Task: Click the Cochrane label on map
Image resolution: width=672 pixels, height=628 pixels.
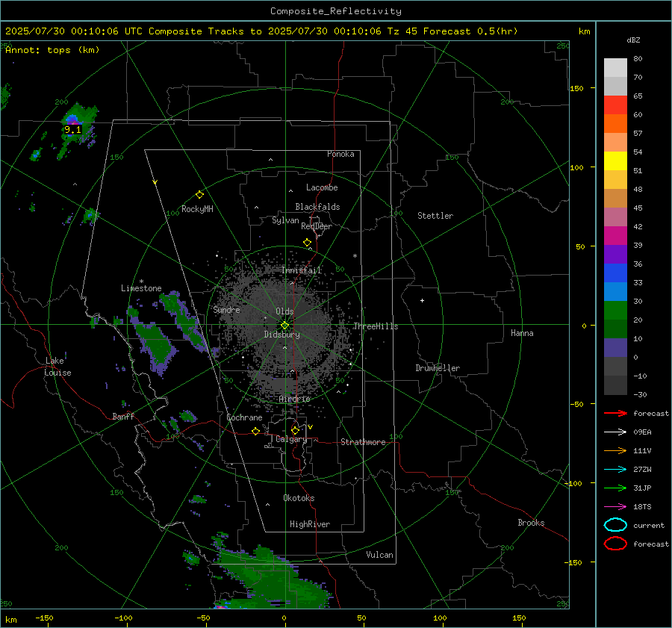Action: [244, 417]
